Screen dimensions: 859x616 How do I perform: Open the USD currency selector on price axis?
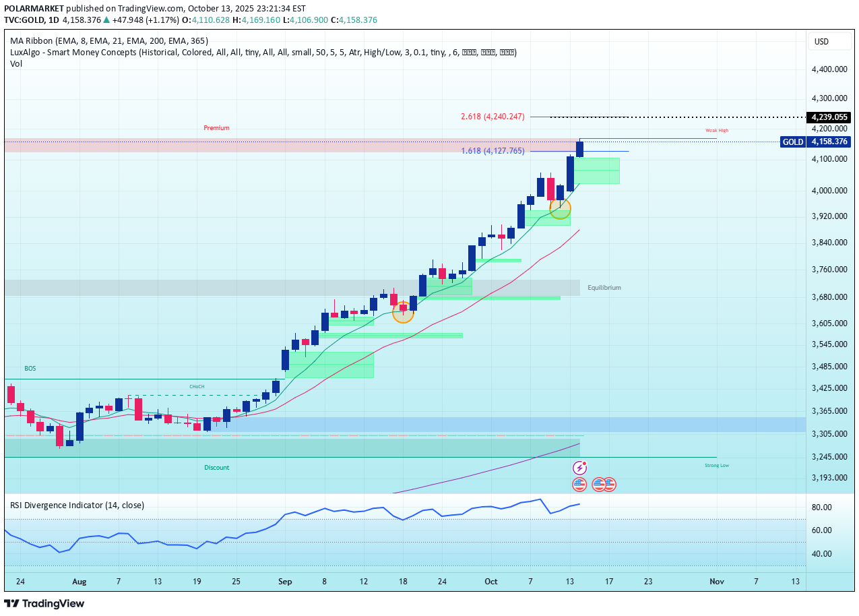click(x=821, y=42)
